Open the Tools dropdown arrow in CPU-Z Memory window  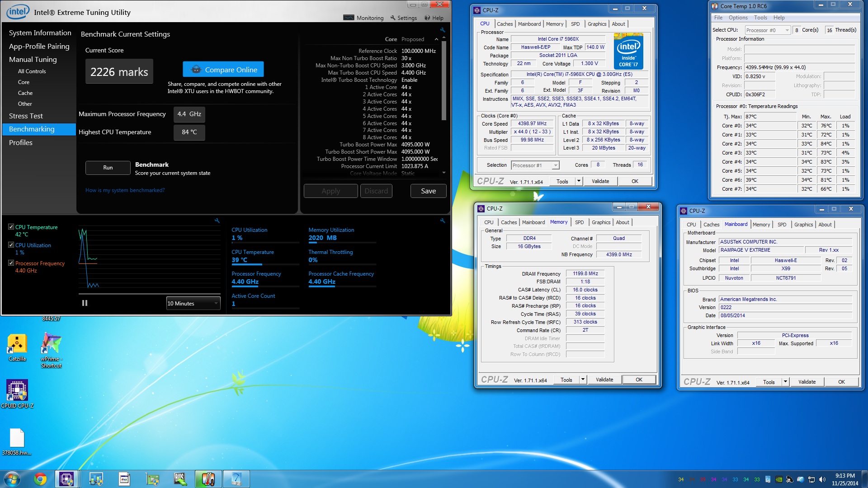(x=583, y=380)
